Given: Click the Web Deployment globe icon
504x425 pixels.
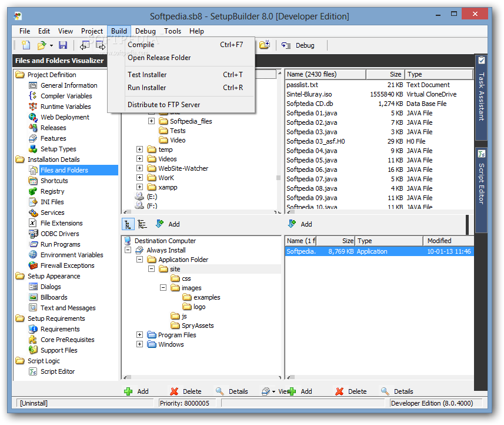Looking at the screenshot, I should pyautogui.click(x=33, y=117).
